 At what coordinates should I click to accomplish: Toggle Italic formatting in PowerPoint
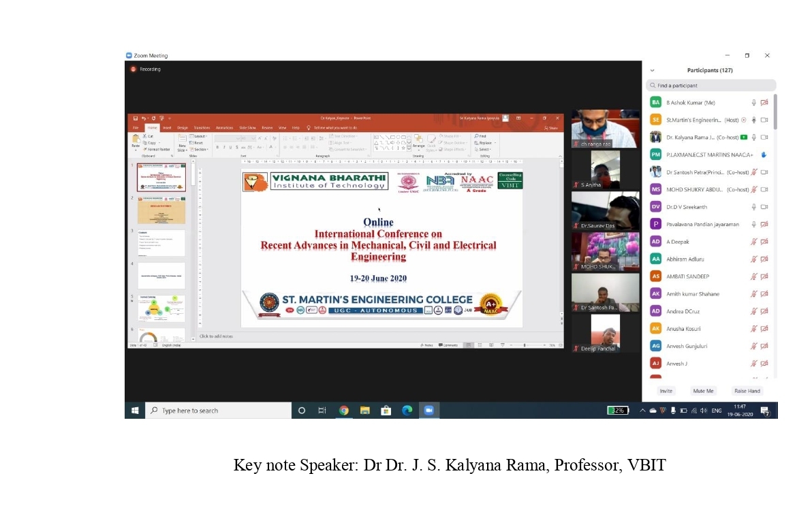coord(223,147)
